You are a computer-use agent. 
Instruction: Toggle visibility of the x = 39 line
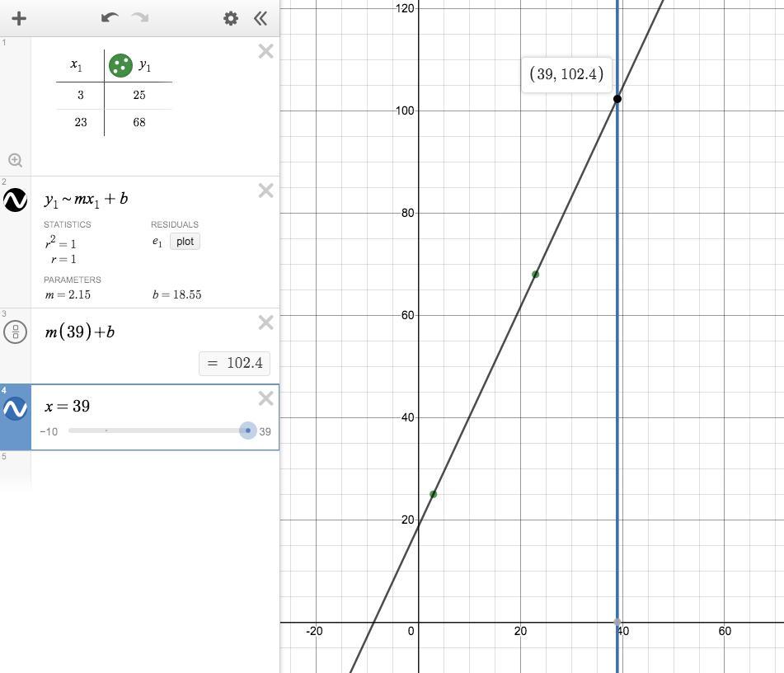coord(16,408)
